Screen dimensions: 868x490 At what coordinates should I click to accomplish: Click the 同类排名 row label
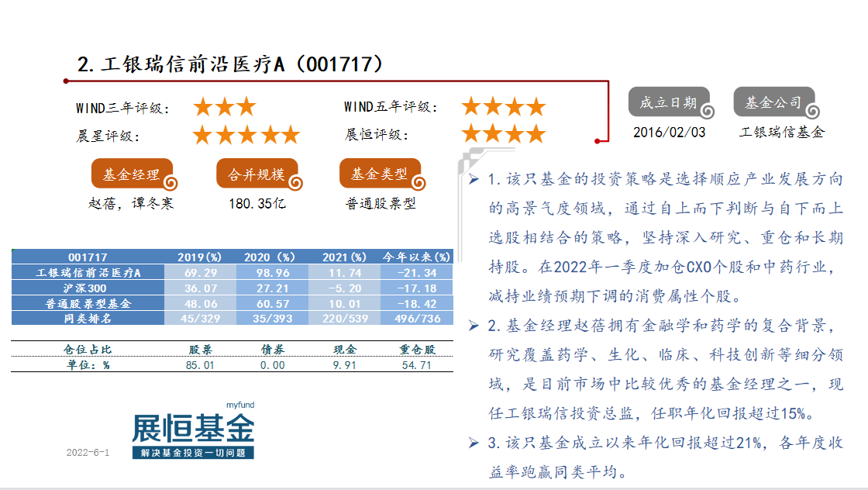pyautogui.click(x=88, y=319)
